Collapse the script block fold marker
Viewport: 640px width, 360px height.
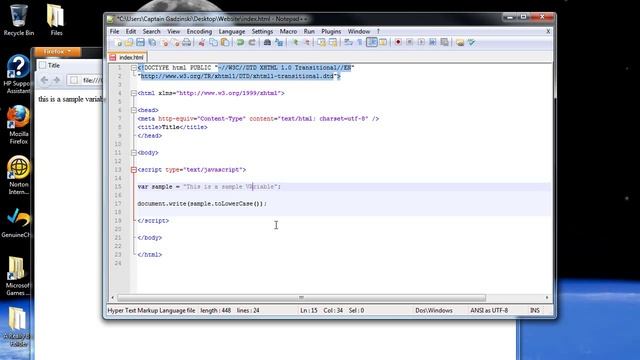[x=133, y=170]
